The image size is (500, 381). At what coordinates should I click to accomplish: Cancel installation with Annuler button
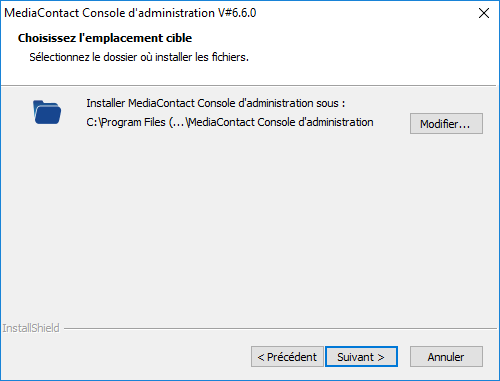pyautogui.click(x=446, y=357)
